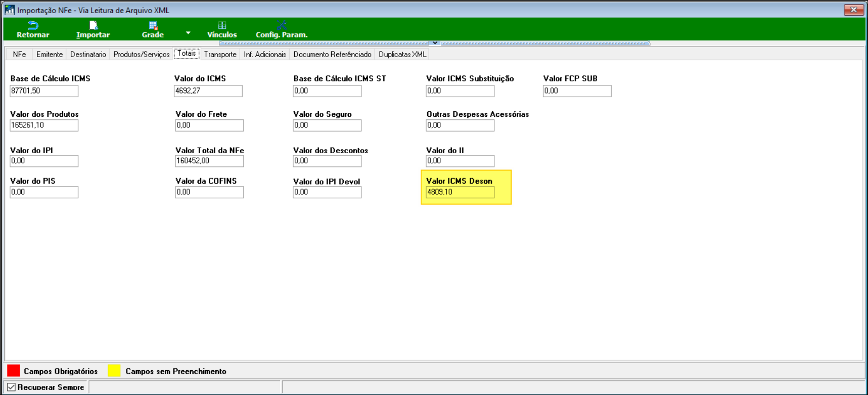The image size is (868, 395).
Task: Click the Retornar toolbar icon
Action: point(33,25)
